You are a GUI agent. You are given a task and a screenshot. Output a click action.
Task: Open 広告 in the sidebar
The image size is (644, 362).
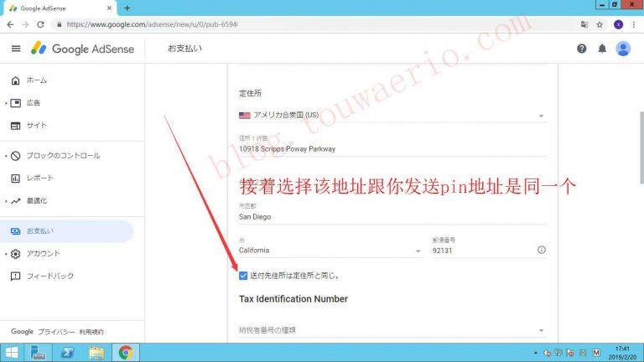click(34, 103)
